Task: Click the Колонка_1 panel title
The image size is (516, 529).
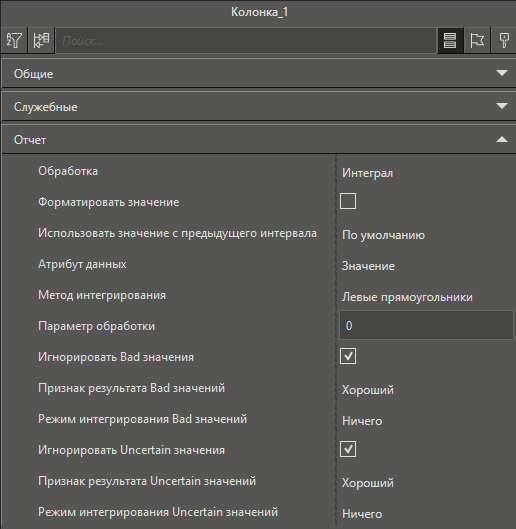Action: tap(260, 12)
